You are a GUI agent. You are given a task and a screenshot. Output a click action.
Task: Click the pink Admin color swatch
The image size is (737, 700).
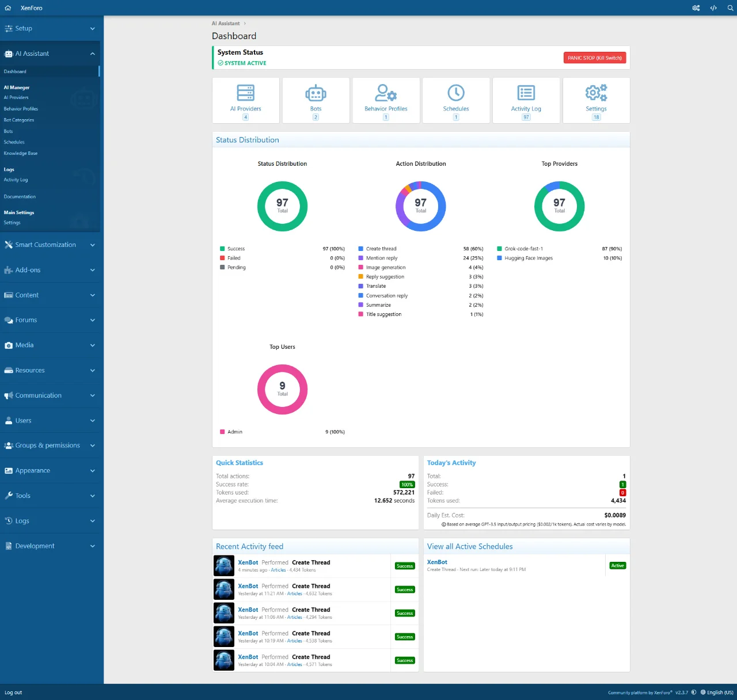click(222, 432)
